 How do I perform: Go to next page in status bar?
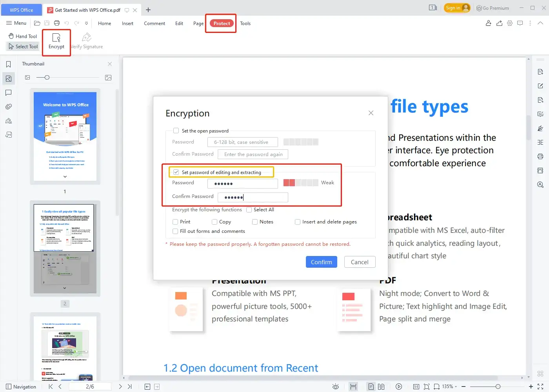(120, 387)
